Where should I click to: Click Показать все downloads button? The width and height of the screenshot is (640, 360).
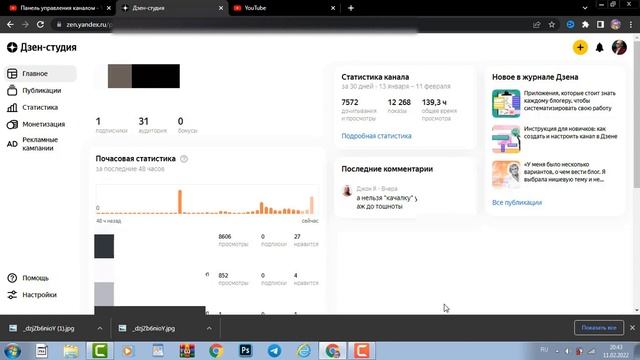(599, 328)
